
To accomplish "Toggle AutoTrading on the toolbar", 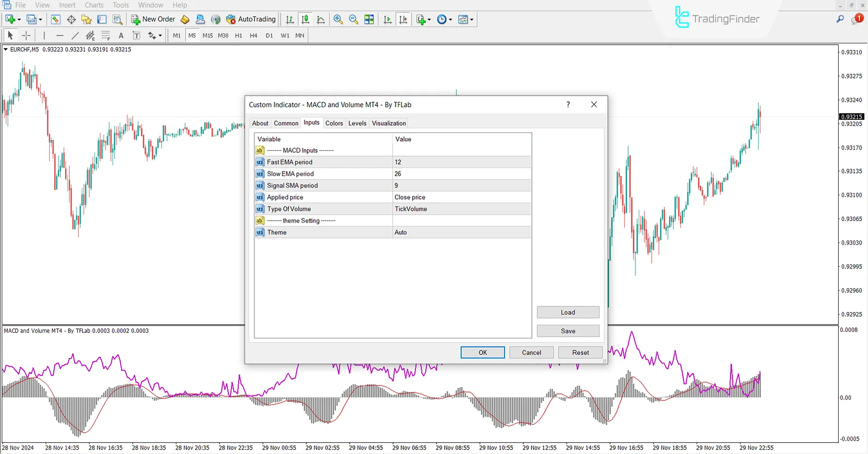I will 251,19.
